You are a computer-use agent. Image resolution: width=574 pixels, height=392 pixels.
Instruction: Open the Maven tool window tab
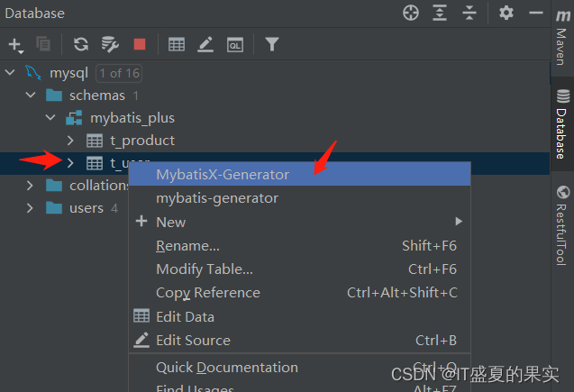(x=562, y=37)
